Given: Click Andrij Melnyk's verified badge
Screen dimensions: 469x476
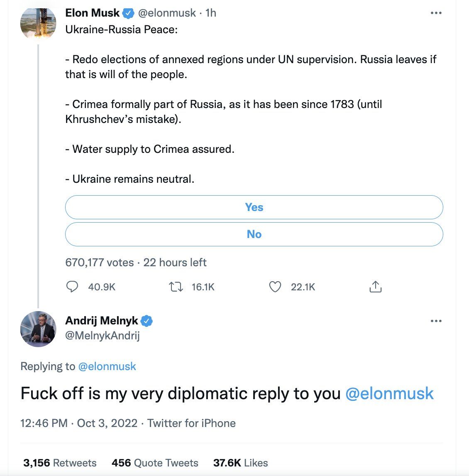Looking at the screenshot, I should [147, 321].
